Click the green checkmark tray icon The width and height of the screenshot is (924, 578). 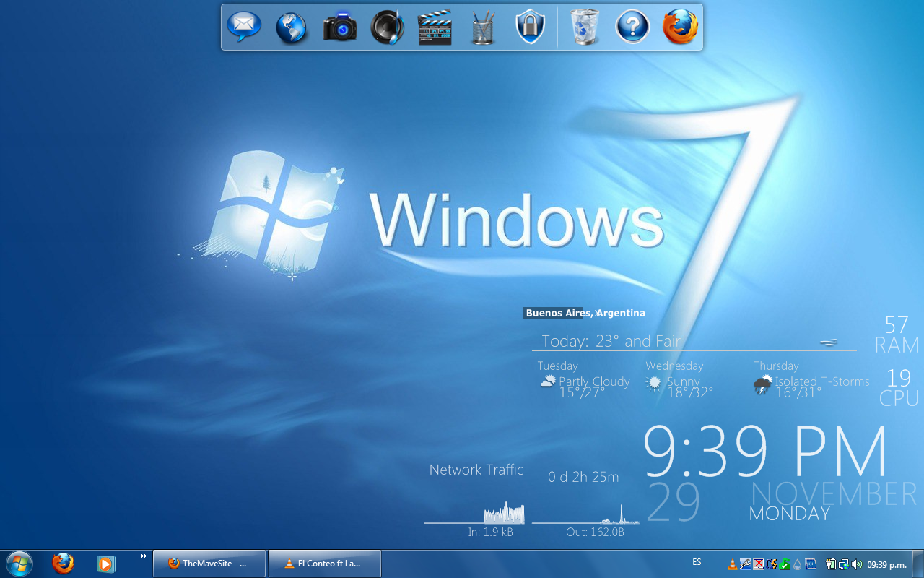pos(785,564)
